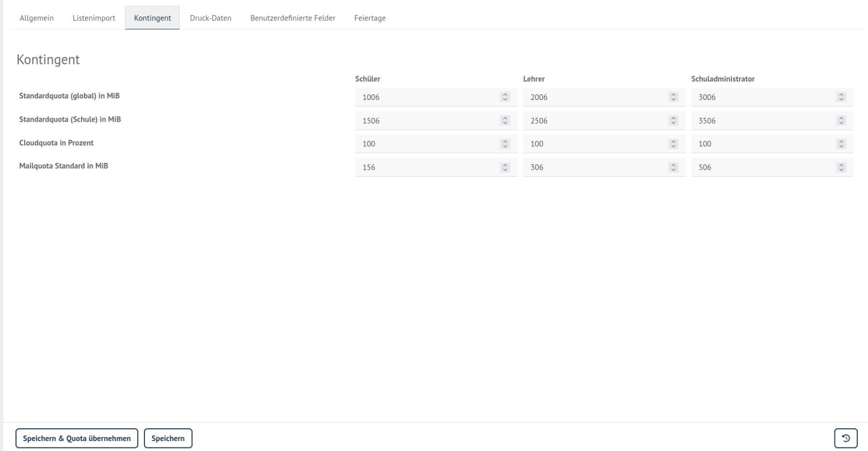The image size is (868, 451).
Task: Click the Schuladministrator column header
Action: click(x=723, y=79)
